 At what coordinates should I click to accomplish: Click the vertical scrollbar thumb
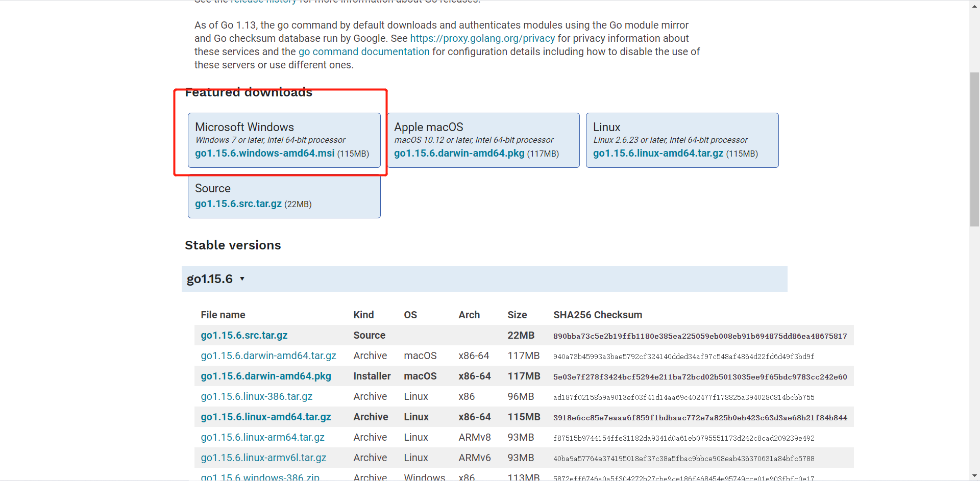tap(975, 149)
